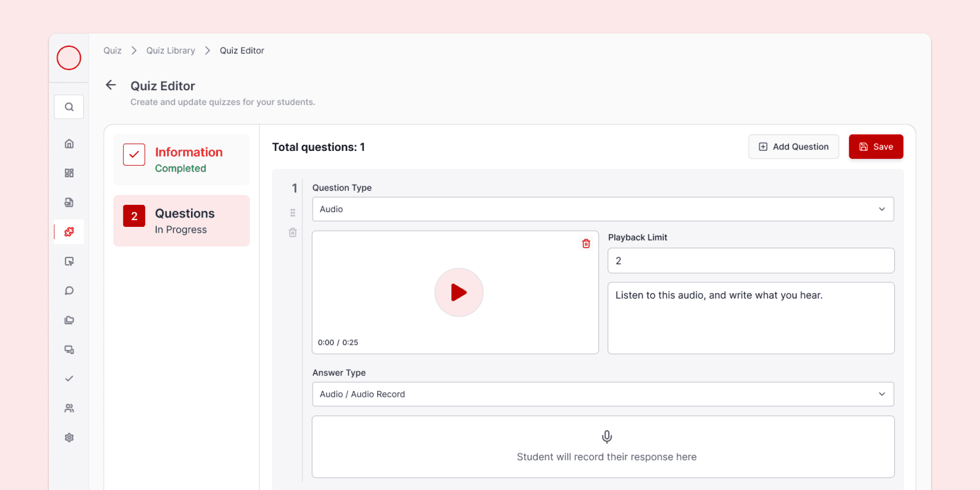Click the student recording response placeholder box
The image size is (980, 490).
603,447
